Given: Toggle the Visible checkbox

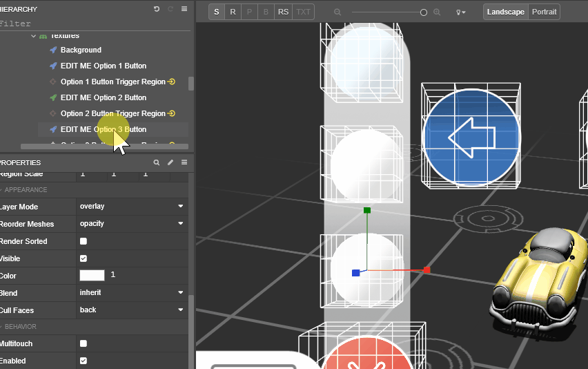Looking at the screenshot, I should click(x=84, y=258).
